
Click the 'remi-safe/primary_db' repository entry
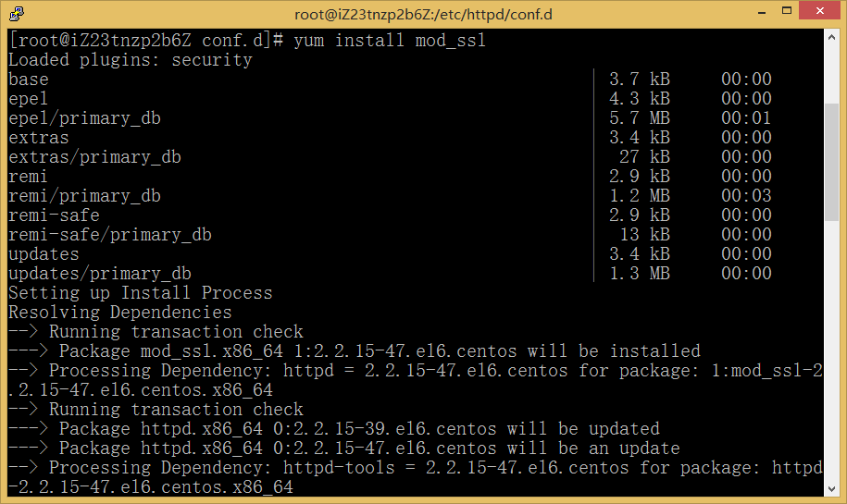pyautogui.click(x=110, y=235)
